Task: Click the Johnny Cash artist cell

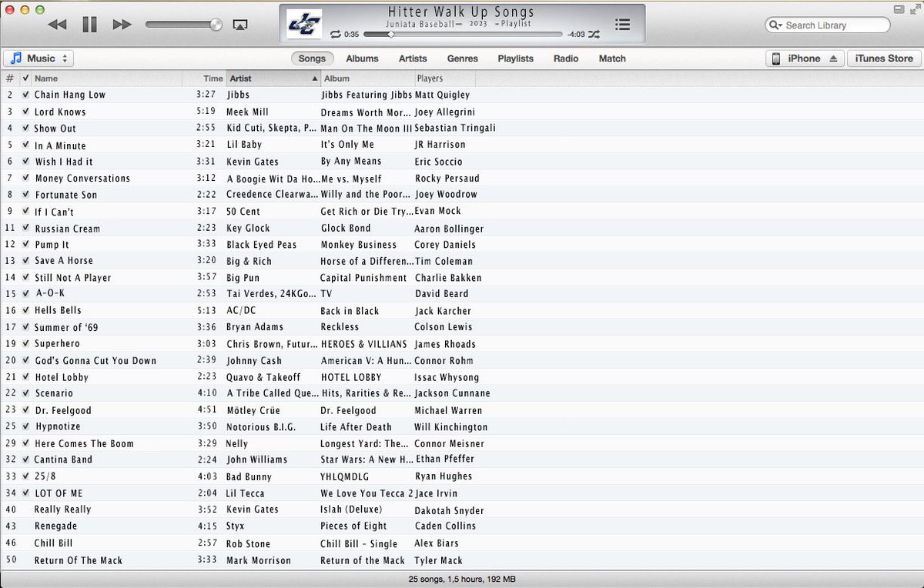Action: pyautogui.click(x=254, y=360)
